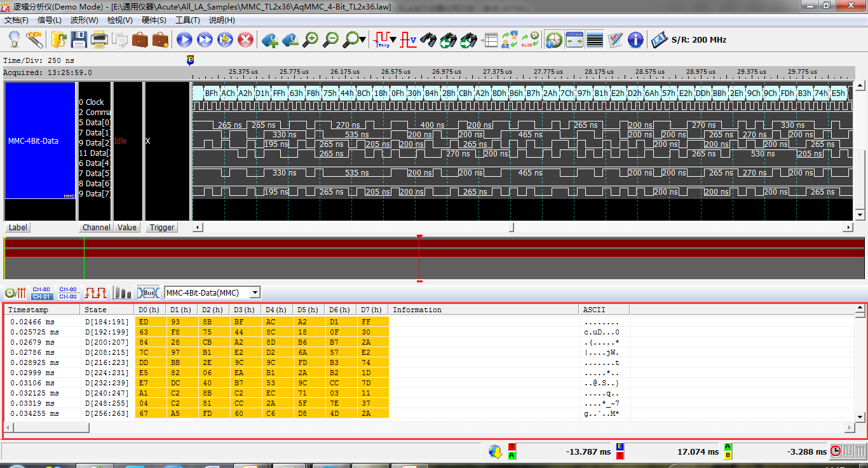Screen dimensions: 868x468
Task: Open the 工具(T) menu
Action: click(187, 20)
